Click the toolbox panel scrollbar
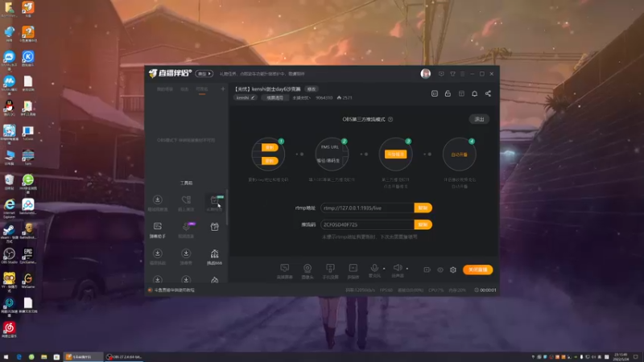This screenshot has height=362, width=644. click(x=227, y=208)
